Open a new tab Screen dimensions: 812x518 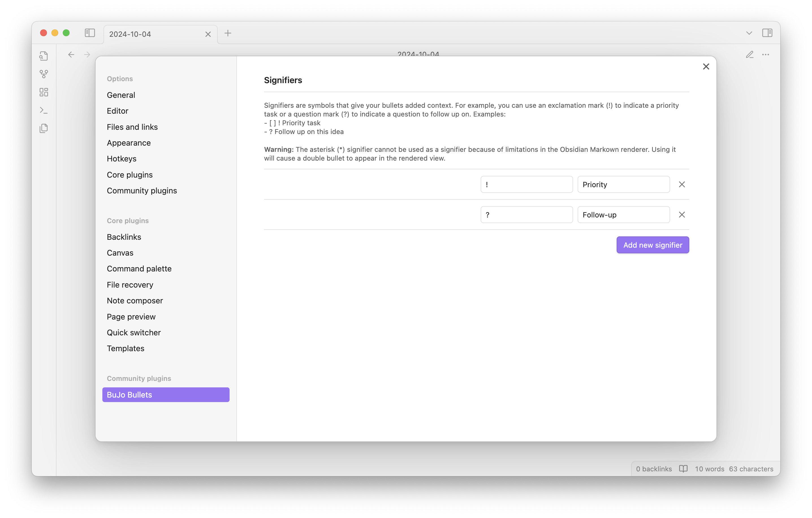(228, 33)
